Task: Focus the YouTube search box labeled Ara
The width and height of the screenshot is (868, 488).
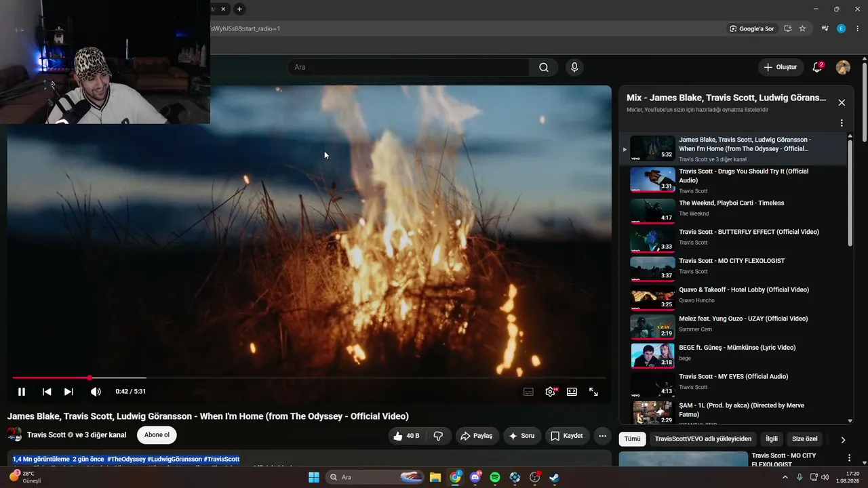Action: (408, 67)
